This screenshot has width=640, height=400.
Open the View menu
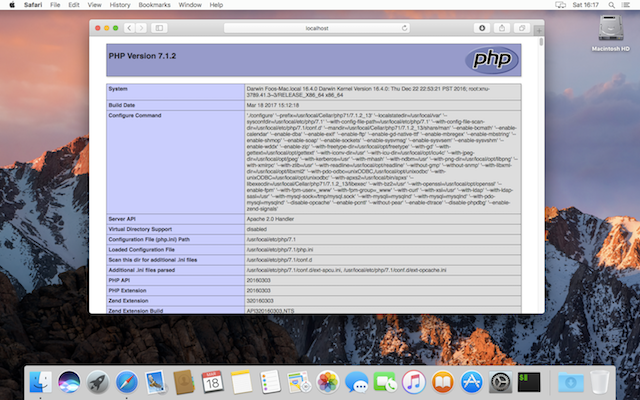click(x=94, y=5)
